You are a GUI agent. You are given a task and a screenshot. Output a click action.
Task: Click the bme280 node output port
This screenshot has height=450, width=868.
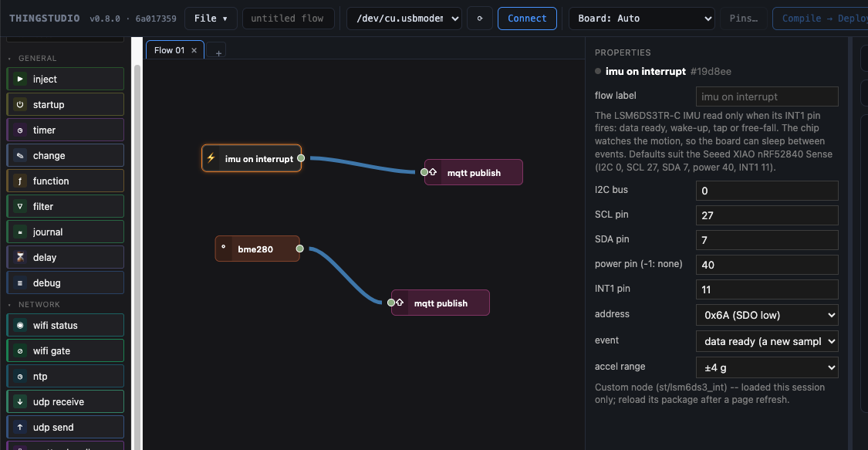coord(299,249)
